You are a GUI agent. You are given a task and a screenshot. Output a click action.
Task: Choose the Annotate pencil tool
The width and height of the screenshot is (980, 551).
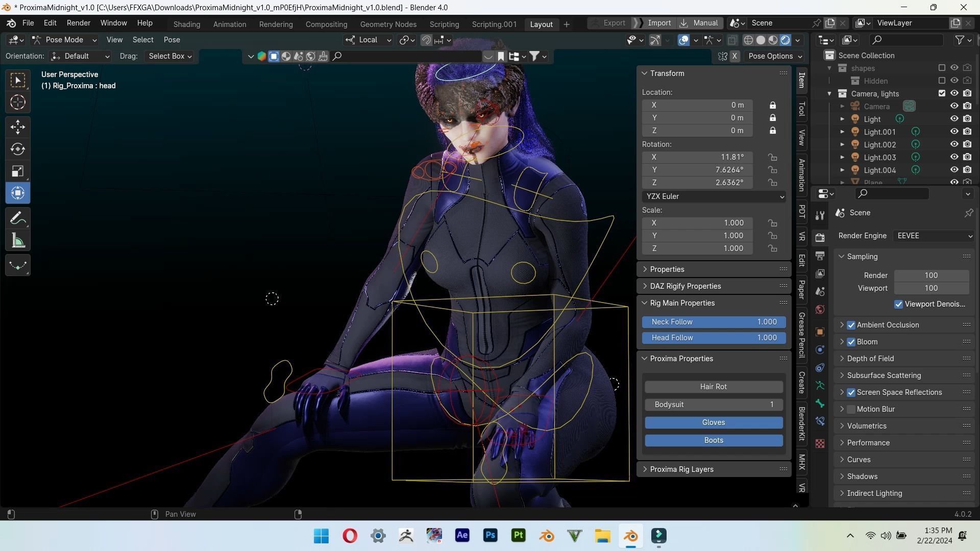(18, 218)
